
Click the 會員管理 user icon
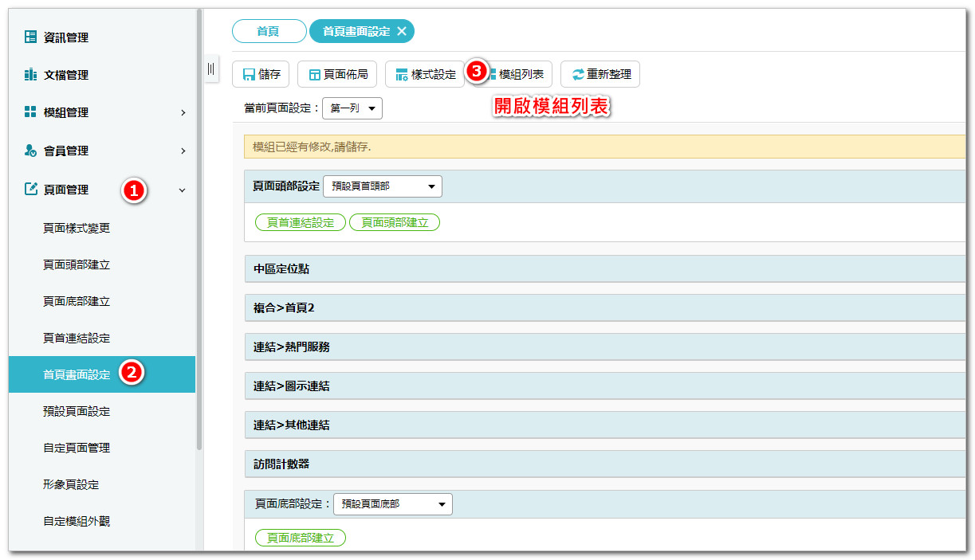coord(30,151)
